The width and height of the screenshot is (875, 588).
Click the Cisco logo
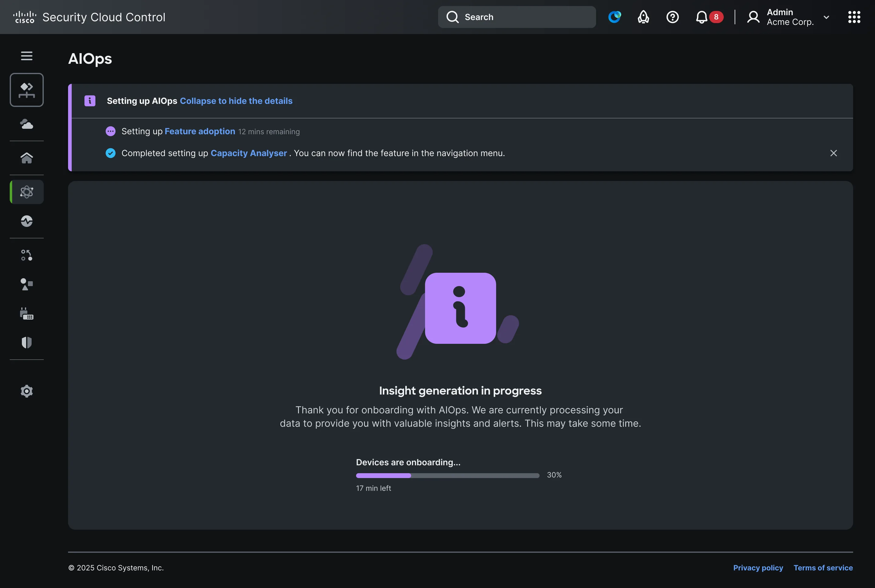coord(25,17)
